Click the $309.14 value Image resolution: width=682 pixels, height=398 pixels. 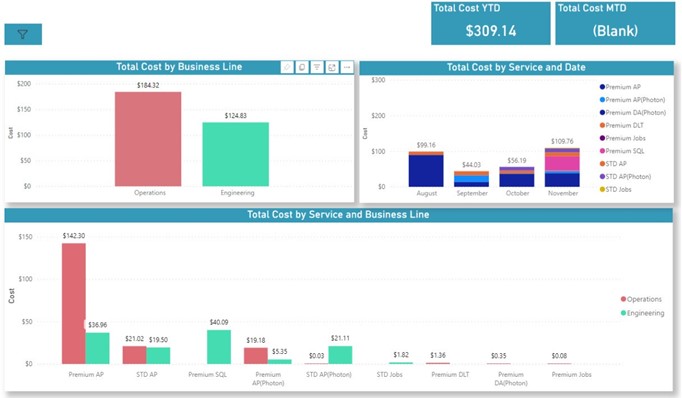pyautogui.click(x=491, y=31)
